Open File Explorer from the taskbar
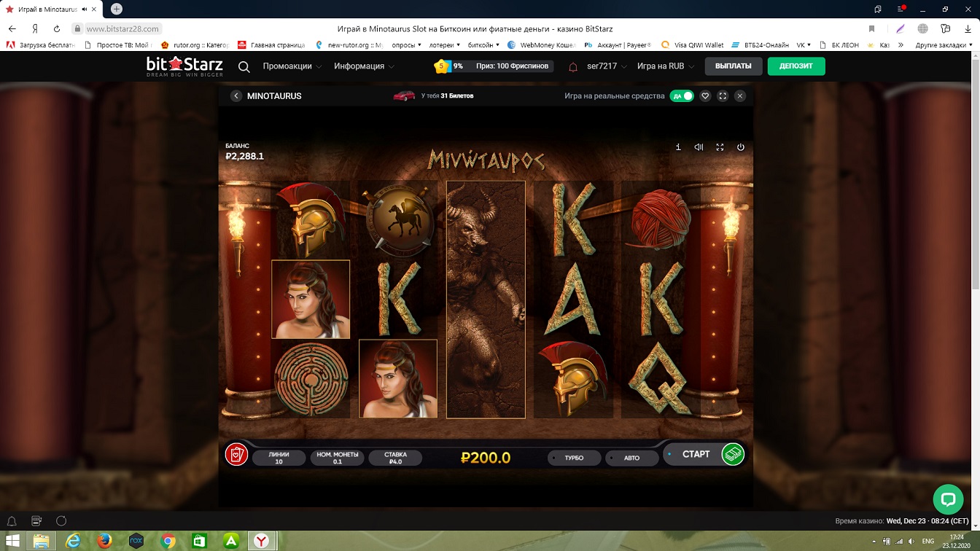The width and height of the screenshot is (980, 551). click(x=42, y=541)
